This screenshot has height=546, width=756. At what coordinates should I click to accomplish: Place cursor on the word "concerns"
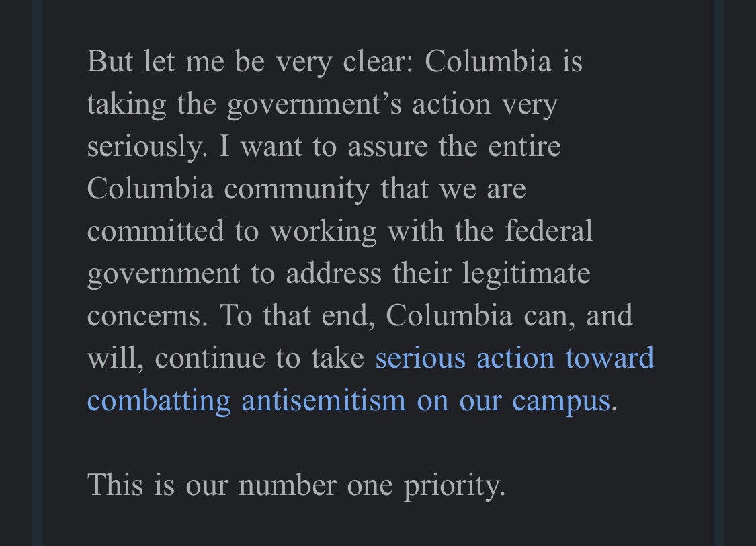coord(144,315)
